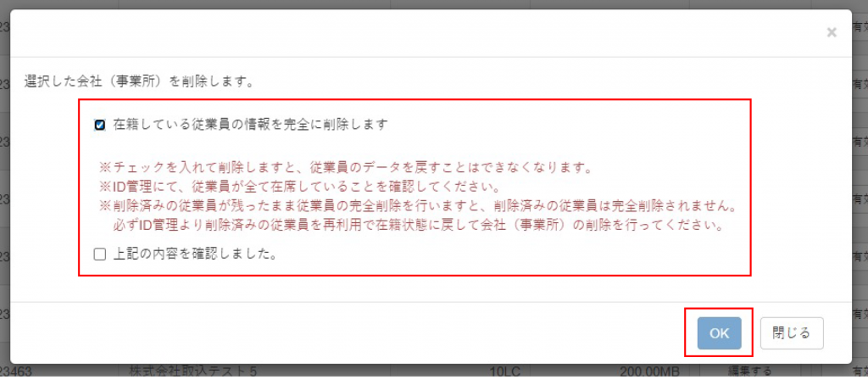This screenshot has height=380, width=868.
Task: Close the delete dialog with the × icon
Action: click(x=831, y=33)
